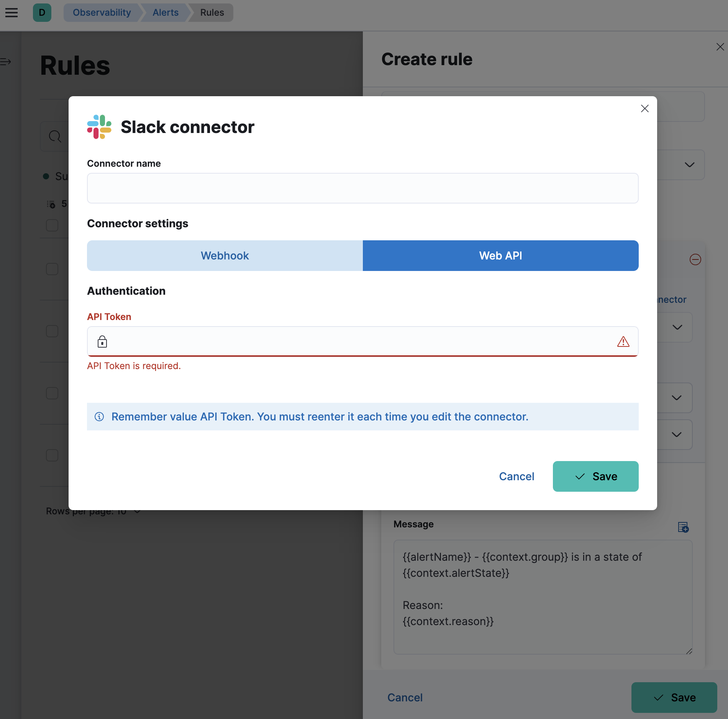This screenshot has height=719, width=728.
Task: Switch connector settings to Webhook
Action: pyautogui.click(x=225, y=256)
